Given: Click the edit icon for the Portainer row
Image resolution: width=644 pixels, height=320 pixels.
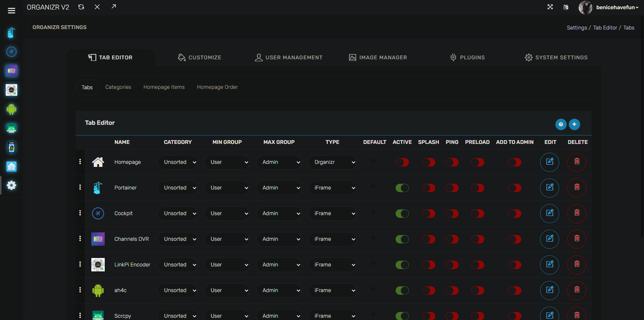Looking at the screenshot, I should coord(549,188).
